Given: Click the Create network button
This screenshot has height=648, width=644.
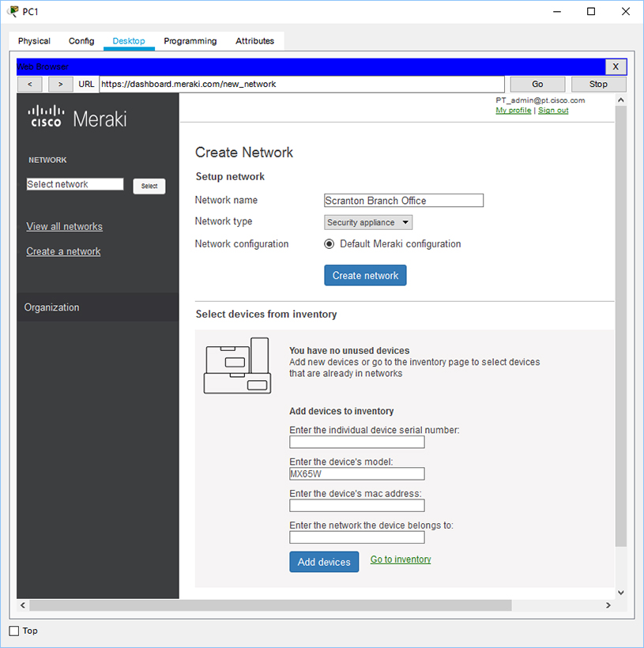Looking at the screenshot, I should click(365, 275).
